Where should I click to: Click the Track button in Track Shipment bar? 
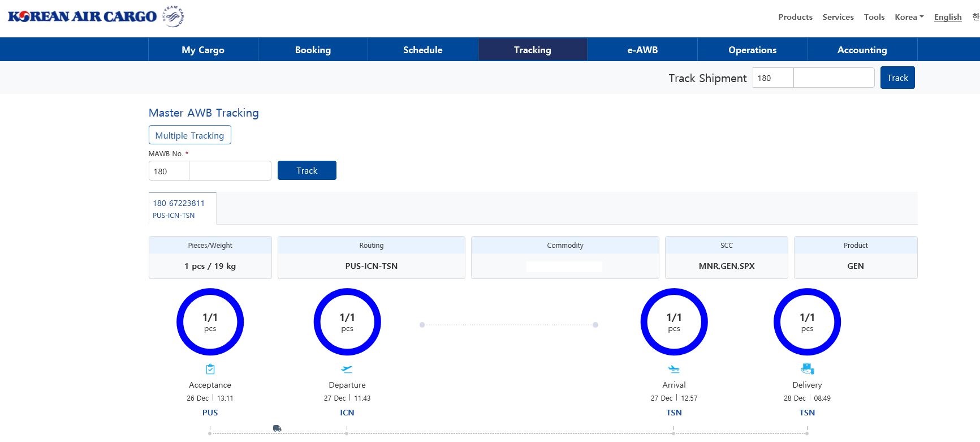coord(897,78)
